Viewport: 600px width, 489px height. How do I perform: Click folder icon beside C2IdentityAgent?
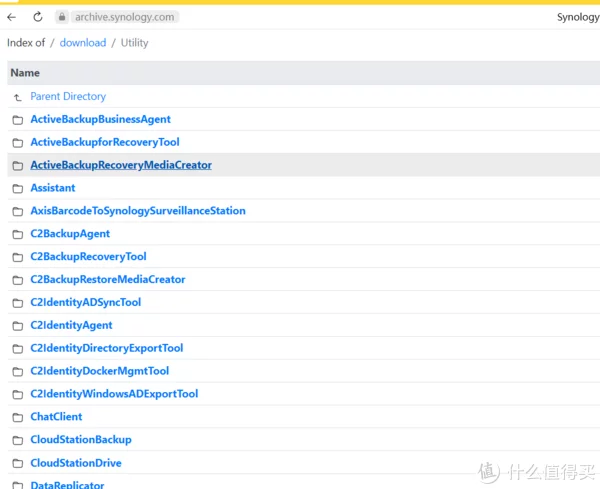(x=18, y=326)
